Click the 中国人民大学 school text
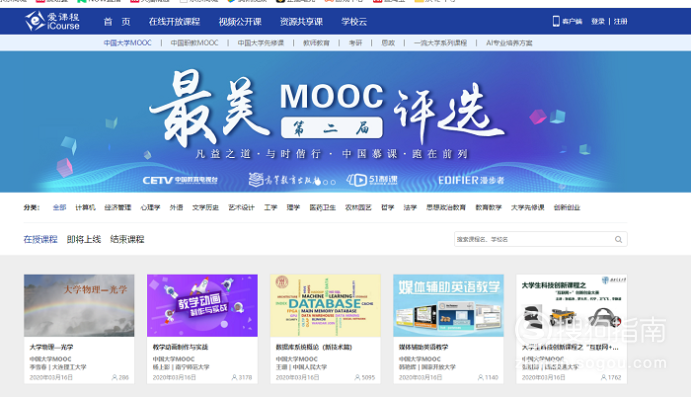 coord(310,367)
